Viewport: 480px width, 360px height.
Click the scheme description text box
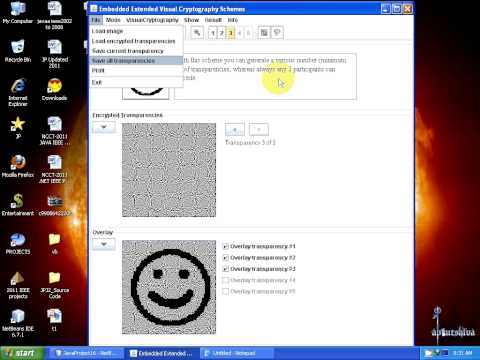coord(265,76)
